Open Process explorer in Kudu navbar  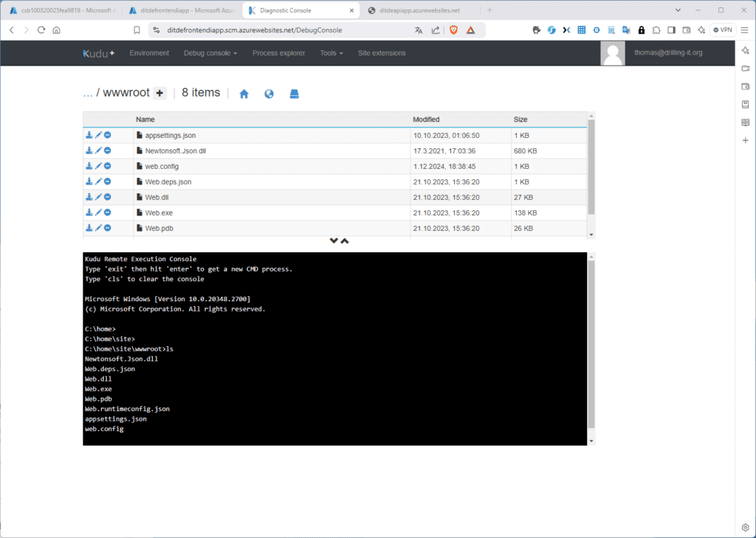point(278,53)
